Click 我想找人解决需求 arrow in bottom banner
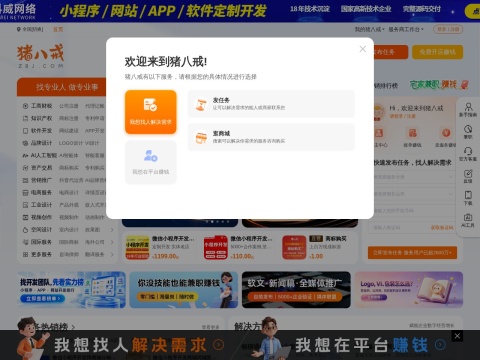Viewport: 480px width, 360px height. 219,345
